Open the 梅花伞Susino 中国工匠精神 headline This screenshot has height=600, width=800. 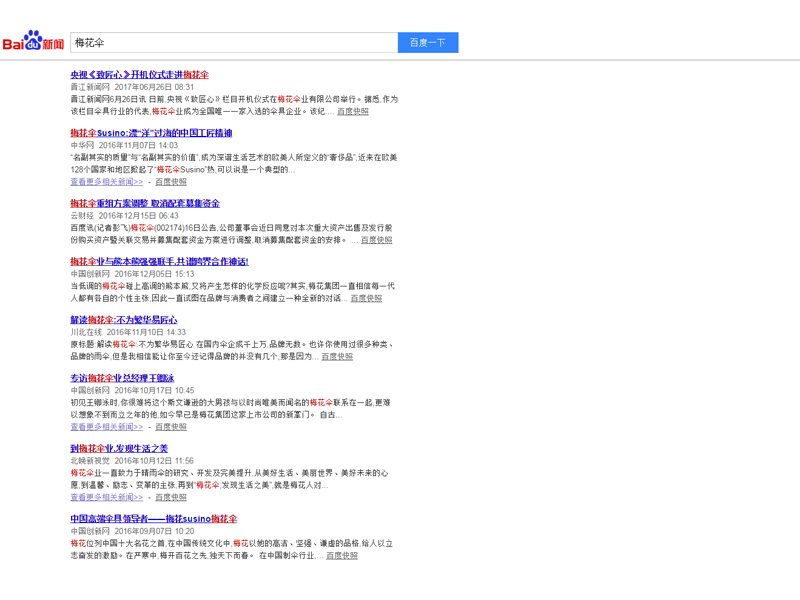(x=151, y=133)
